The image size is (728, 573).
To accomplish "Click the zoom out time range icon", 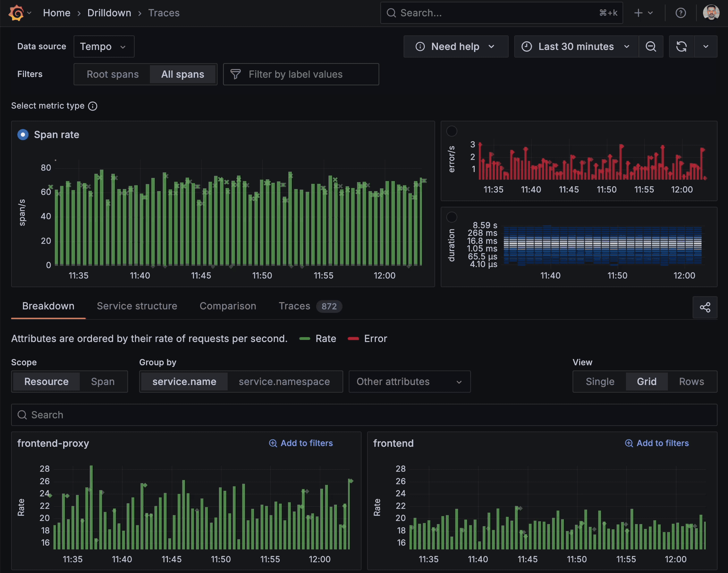I will pyautogui.click(x=651, y=46).
